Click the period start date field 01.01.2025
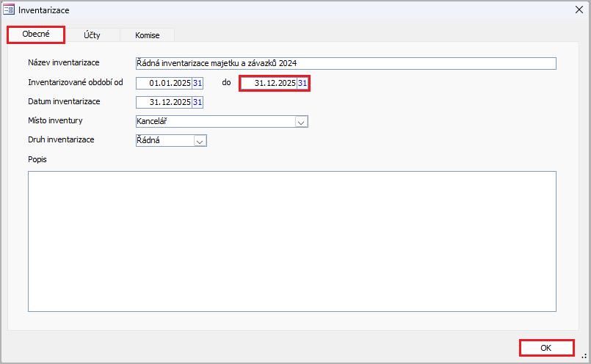 164,83
